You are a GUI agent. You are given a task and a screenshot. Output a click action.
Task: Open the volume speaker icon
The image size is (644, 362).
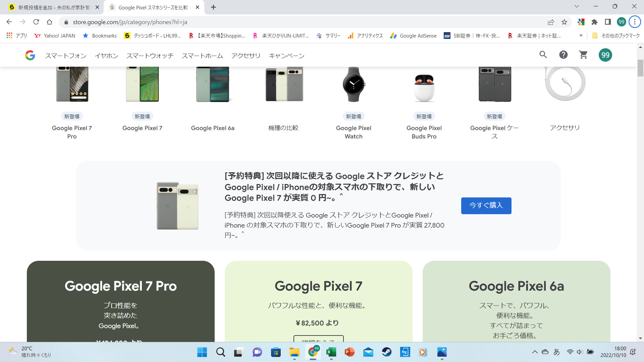(x=580, y=352)
